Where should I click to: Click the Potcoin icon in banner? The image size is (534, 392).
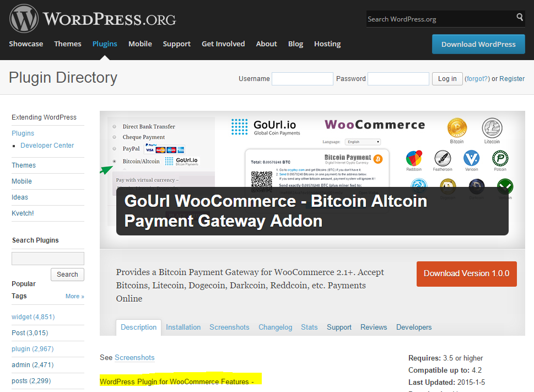[500, 158]
